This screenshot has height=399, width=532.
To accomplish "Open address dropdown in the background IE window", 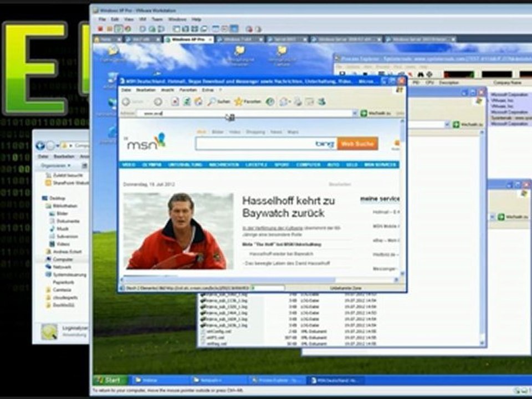I will coord(447,125).
